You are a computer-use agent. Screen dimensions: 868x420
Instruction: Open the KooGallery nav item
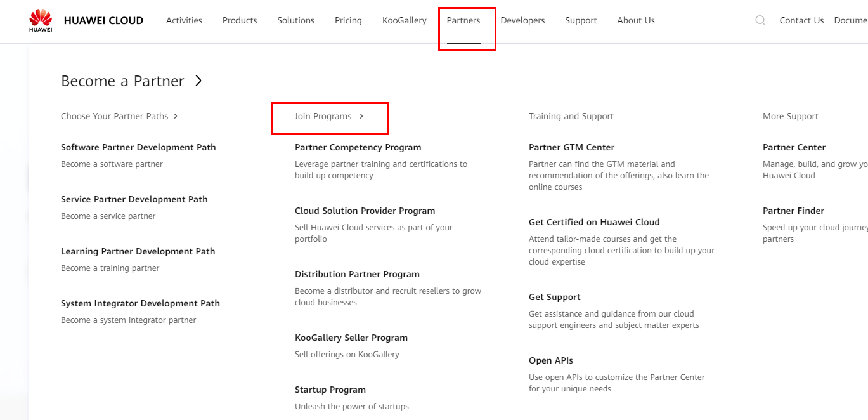tap(405, 20)
